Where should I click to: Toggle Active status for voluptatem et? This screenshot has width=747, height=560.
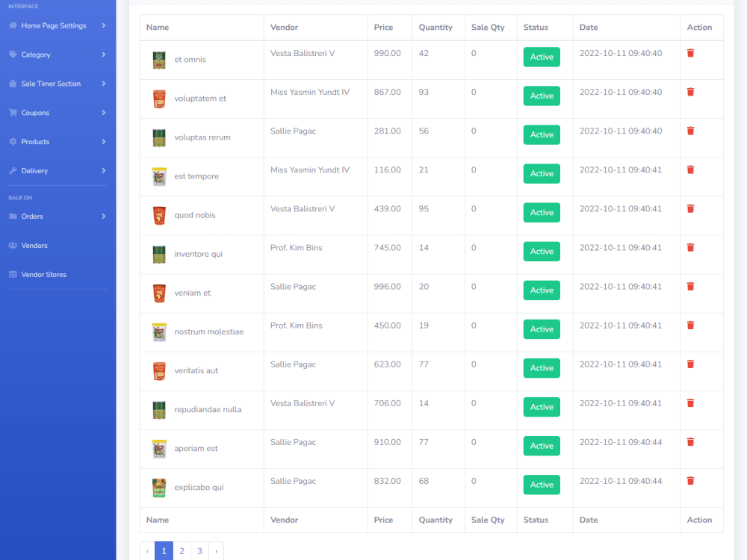pos(542,96)
